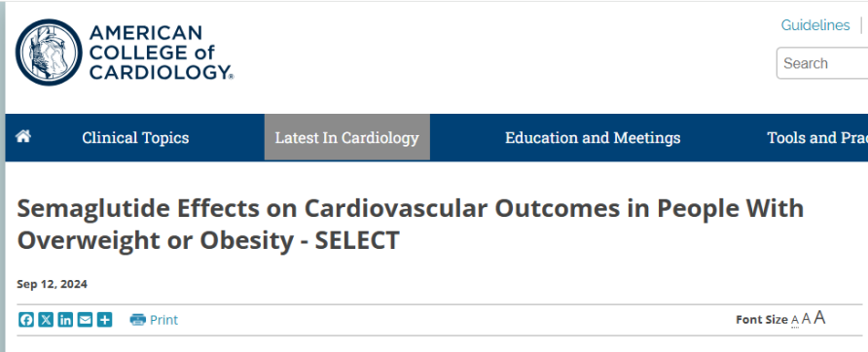Select the largest font size A
Viewport: 868px width, 352px height.
[x=820, y=318]
